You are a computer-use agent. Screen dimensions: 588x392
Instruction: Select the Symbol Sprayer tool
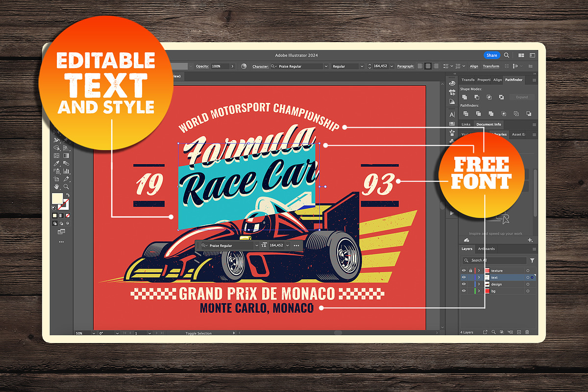click(x=56, y=171)
